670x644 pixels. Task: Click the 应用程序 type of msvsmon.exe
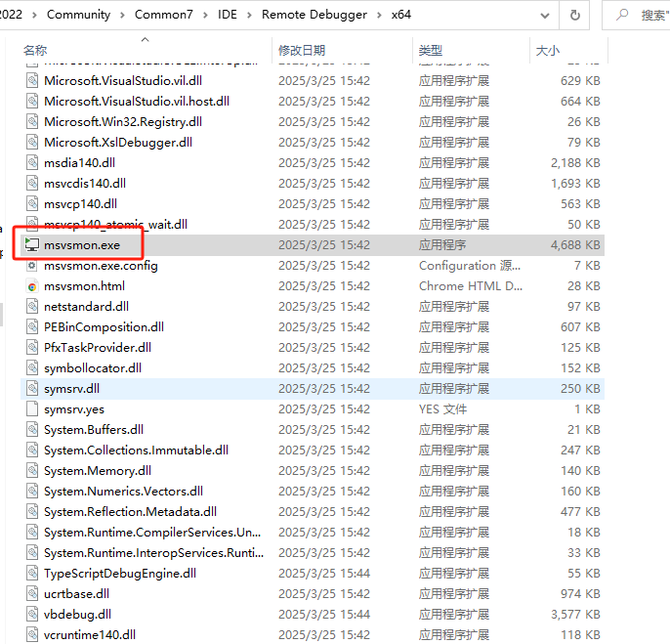pos(442,245)
